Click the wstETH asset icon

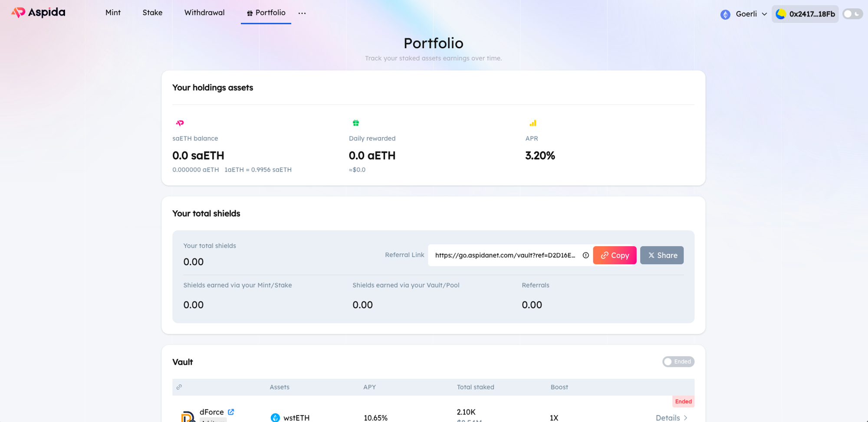(x=275, y=417)
